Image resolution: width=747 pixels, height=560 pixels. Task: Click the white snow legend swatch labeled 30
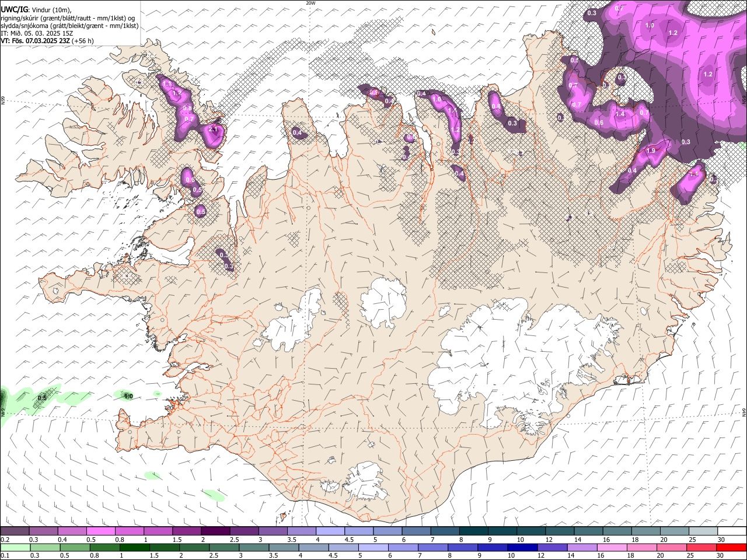click(x=732, y=531)
